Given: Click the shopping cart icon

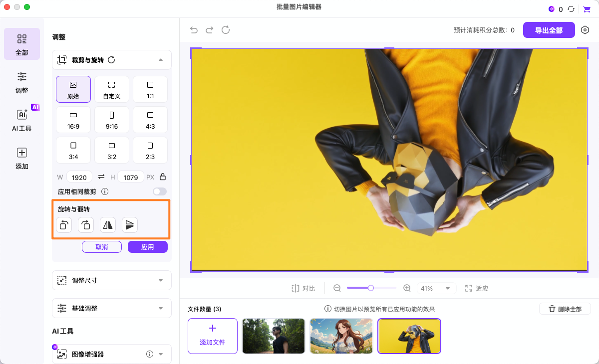Looking at the screenshot, I should click(587, 8).
